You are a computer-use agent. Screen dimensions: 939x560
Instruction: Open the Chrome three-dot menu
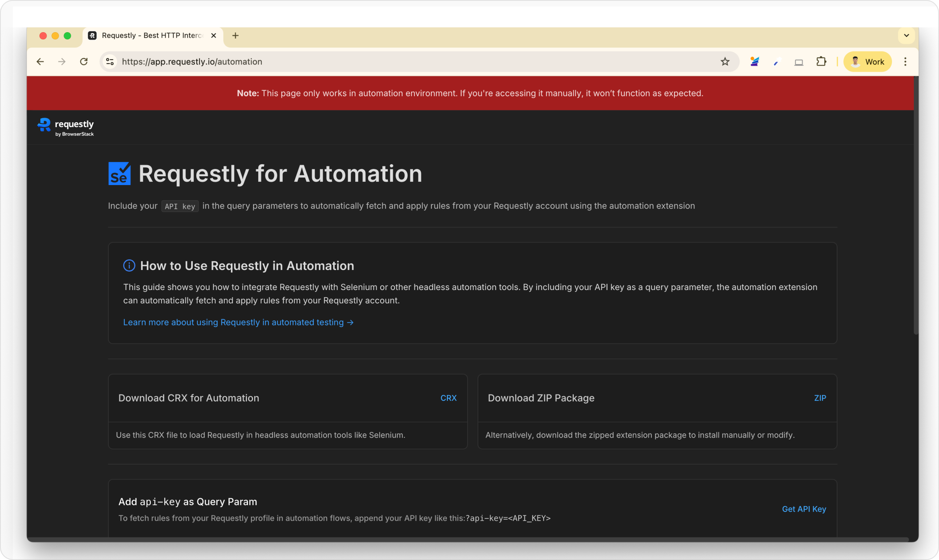905,62
